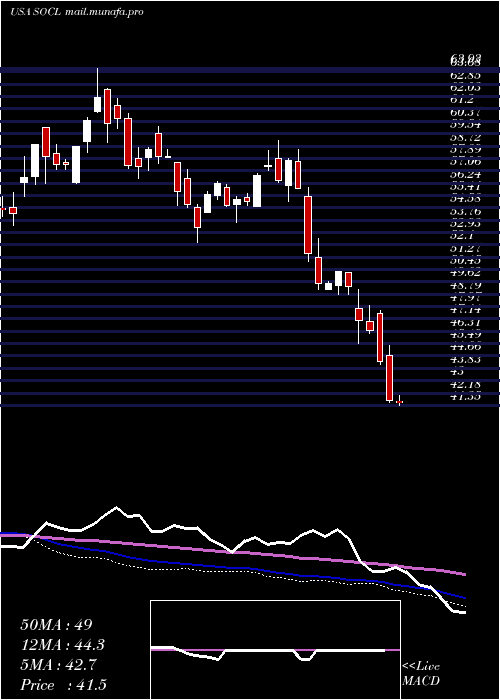Click the 42.18 price axis label
The width and height of the screenshot is (500, 700).
(465, 385)
